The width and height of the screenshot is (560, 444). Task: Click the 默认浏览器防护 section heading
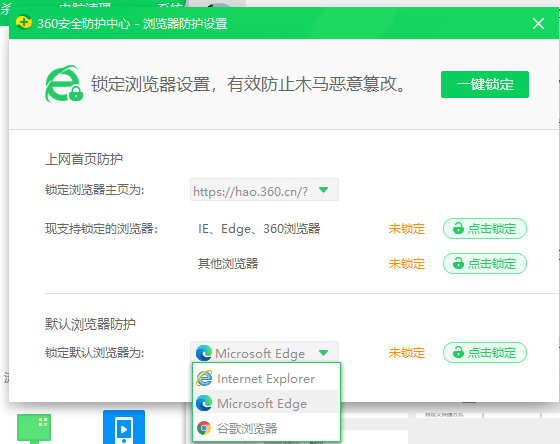coord(90,324)
